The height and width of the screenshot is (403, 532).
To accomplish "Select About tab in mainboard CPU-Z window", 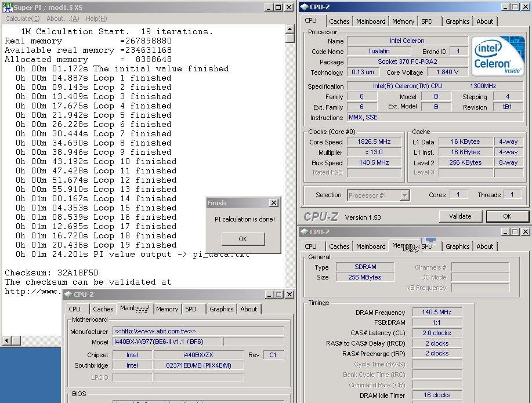I will (x=248, y=309).
